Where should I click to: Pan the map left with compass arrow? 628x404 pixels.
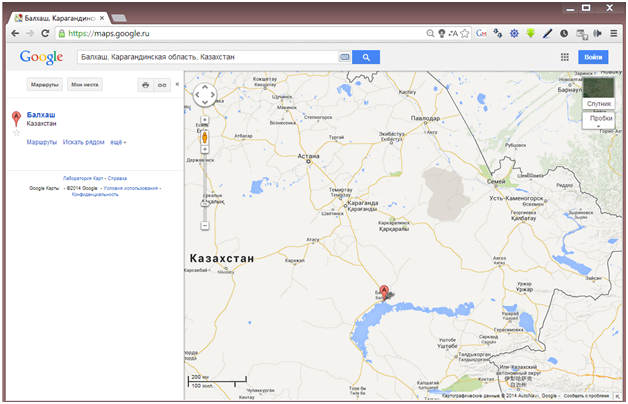pos(197,95)
